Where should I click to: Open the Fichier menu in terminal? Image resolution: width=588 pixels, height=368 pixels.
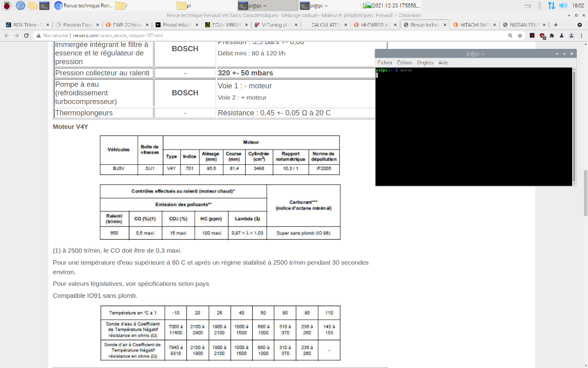click(385, 62)
